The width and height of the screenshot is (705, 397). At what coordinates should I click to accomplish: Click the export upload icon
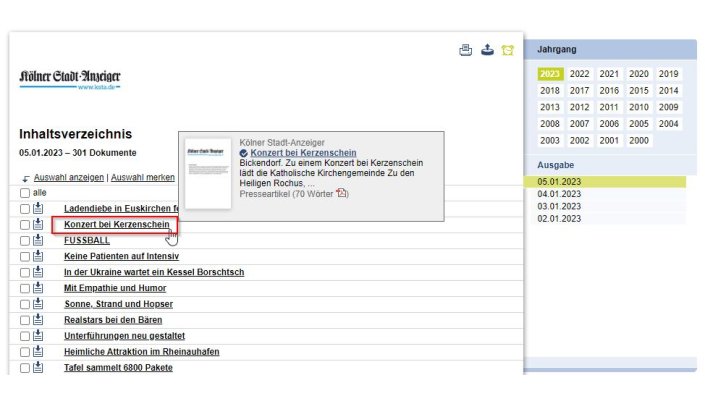487,49
